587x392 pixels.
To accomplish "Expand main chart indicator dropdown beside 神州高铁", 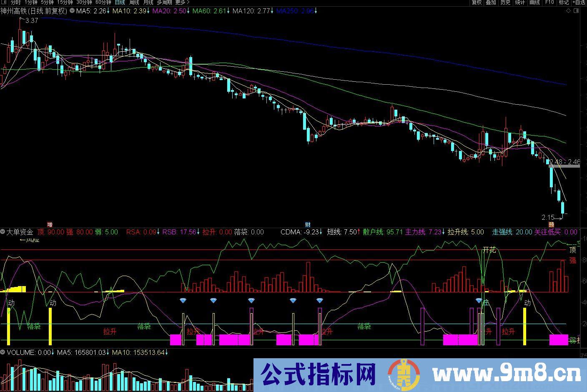I will click(x=73, y=11).
